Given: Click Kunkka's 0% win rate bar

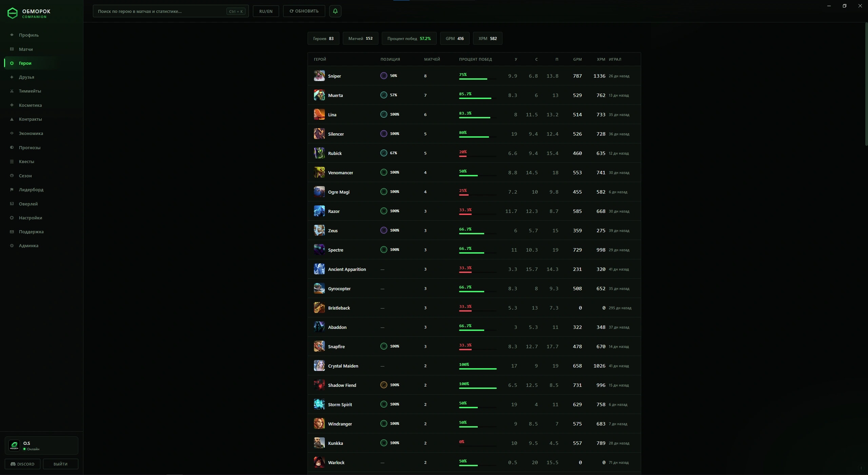Looking at the screenshot, I should 477,446.
